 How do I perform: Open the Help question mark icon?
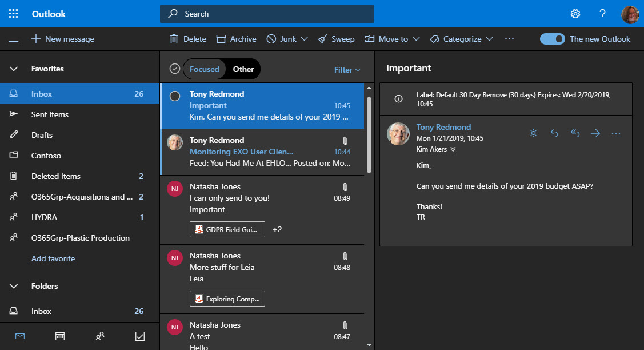point(602,14)
